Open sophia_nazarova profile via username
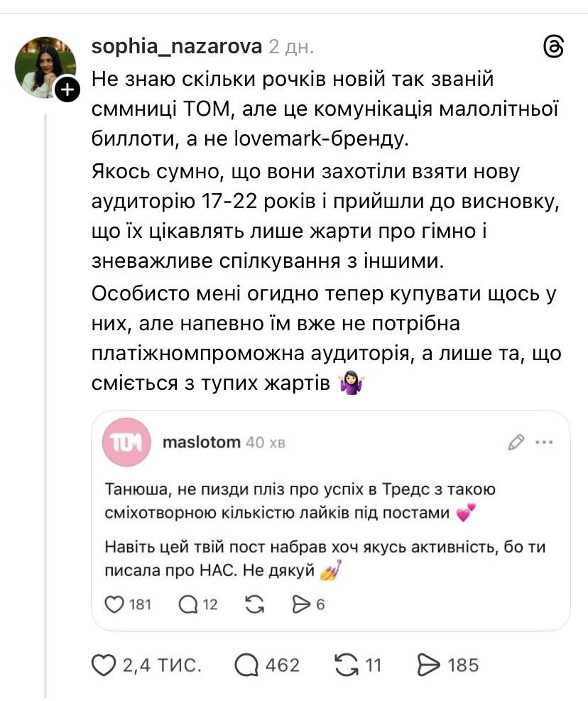This screenshot has width=588, height=701. point(178,48)
